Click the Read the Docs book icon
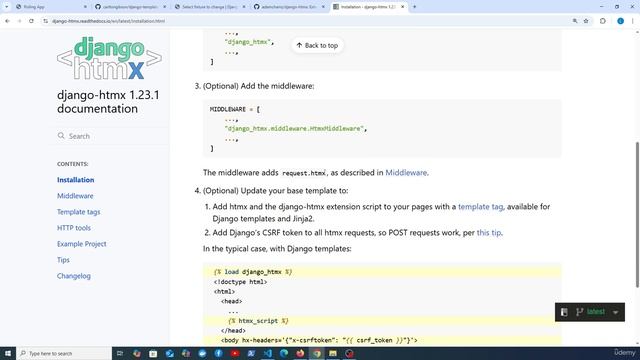 coord(564,312)
